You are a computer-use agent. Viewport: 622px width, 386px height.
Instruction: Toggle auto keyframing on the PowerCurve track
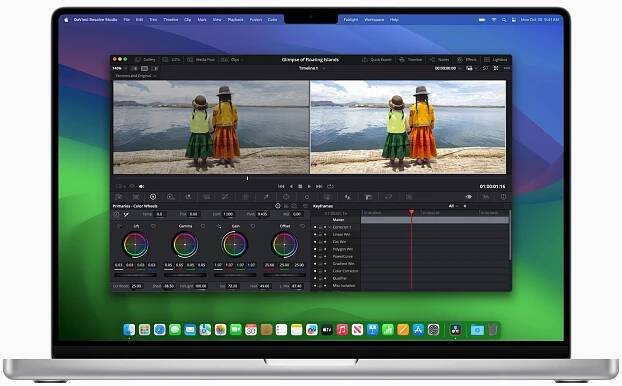(x=325, y=256)
